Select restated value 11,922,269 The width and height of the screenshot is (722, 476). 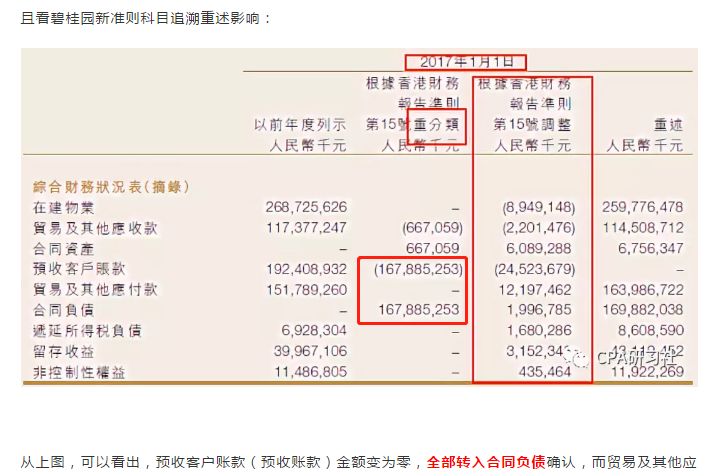point(647,372)
